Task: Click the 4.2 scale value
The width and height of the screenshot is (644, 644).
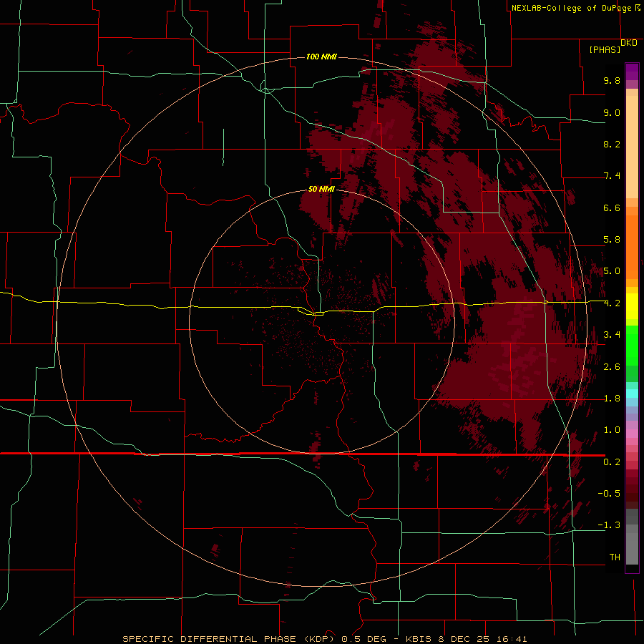Action: click(612, 303)
